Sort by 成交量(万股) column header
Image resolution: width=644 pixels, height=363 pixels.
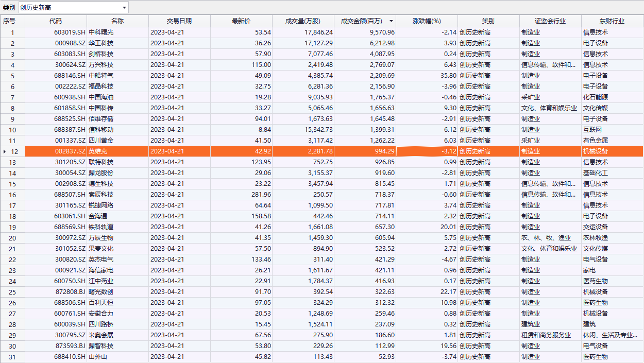pyautogui.click(x=303, y=21)
